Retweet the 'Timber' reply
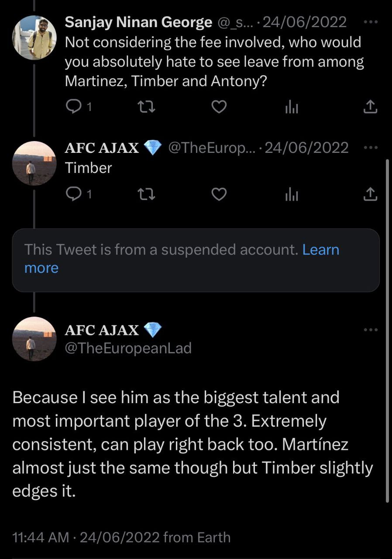The image size is (392, 559). pyautogui.click(x=146, y=193)
